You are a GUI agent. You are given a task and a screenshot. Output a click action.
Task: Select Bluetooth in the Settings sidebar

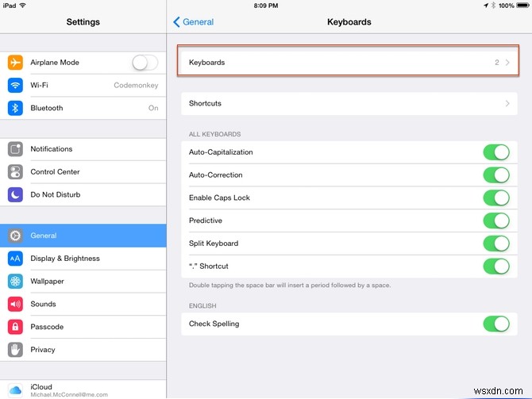tap(83, 108)
